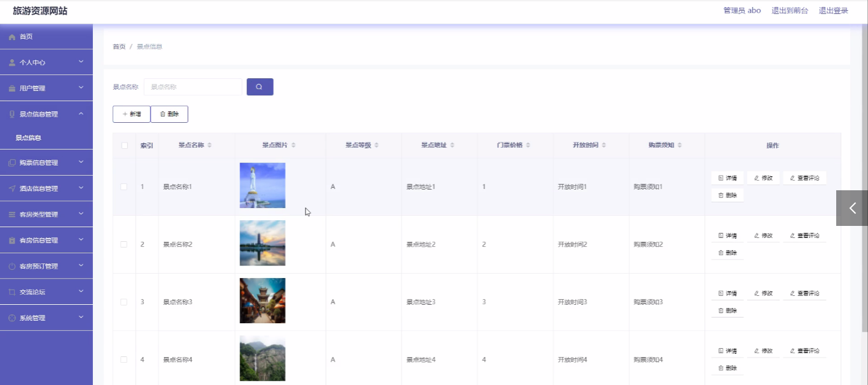
Task: Go to 首页 in the breadcrumb
Action: click(x=119, y=47)
